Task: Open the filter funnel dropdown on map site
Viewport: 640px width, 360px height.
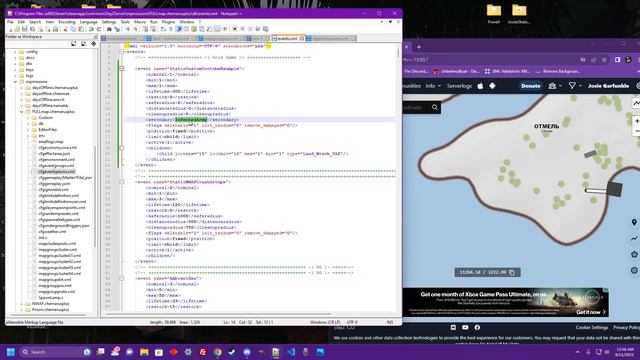Action: click(x=575, y=86)
